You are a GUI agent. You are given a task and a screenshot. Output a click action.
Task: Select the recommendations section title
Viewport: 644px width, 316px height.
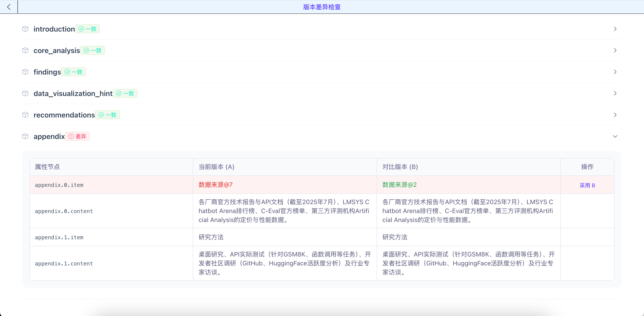[x=64, y=115]
